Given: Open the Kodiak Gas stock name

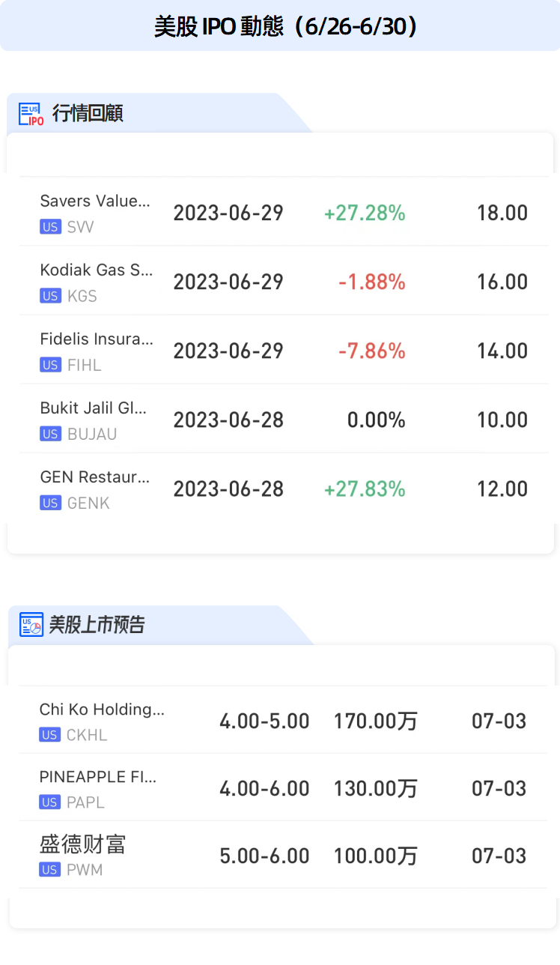Looking at the screenshot, I should pyautogui.click(x=96, y=270).
